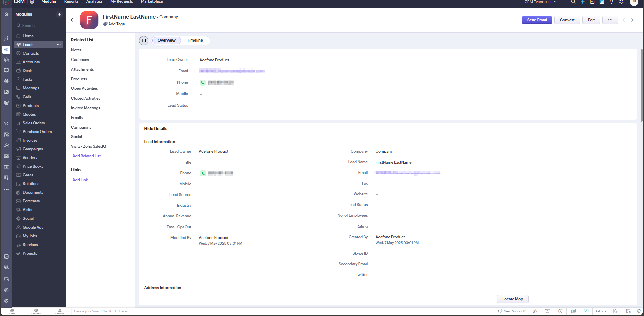The height and width of the screenshot is (316, 644).
Task: Open Marketplace in top menu
Action: click(x=152, y=2)
